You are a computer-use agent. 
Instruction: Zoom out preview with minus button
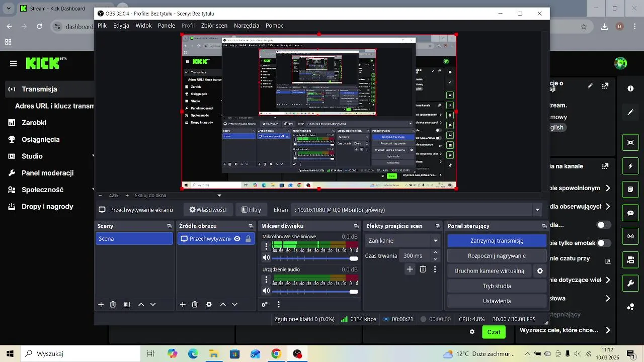[100, 195]
